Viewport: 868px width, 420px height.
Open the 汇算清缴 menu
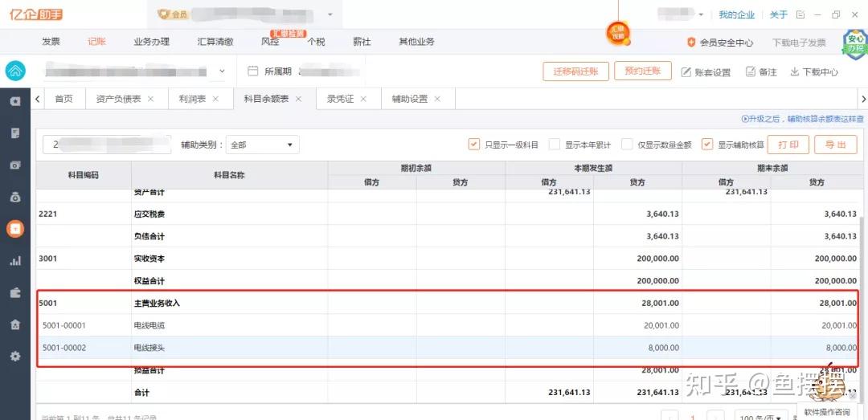(x=215, y=42)
